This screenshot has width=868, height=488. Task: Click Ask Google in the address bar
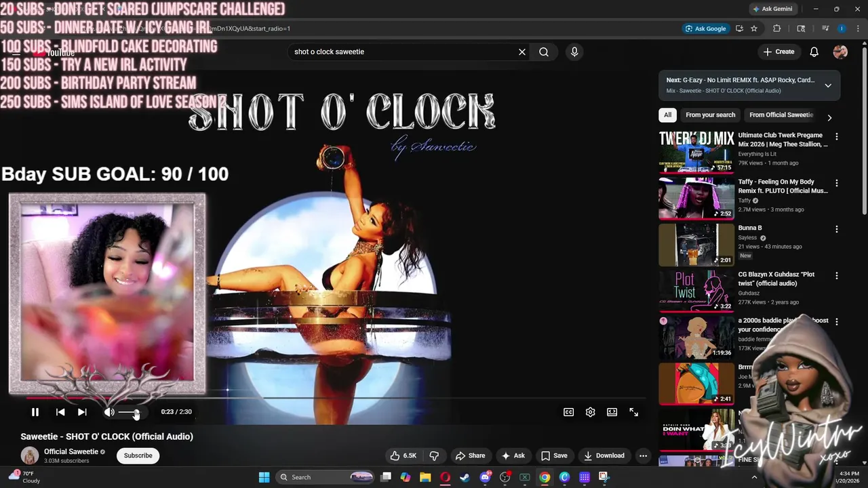point(706,28)
